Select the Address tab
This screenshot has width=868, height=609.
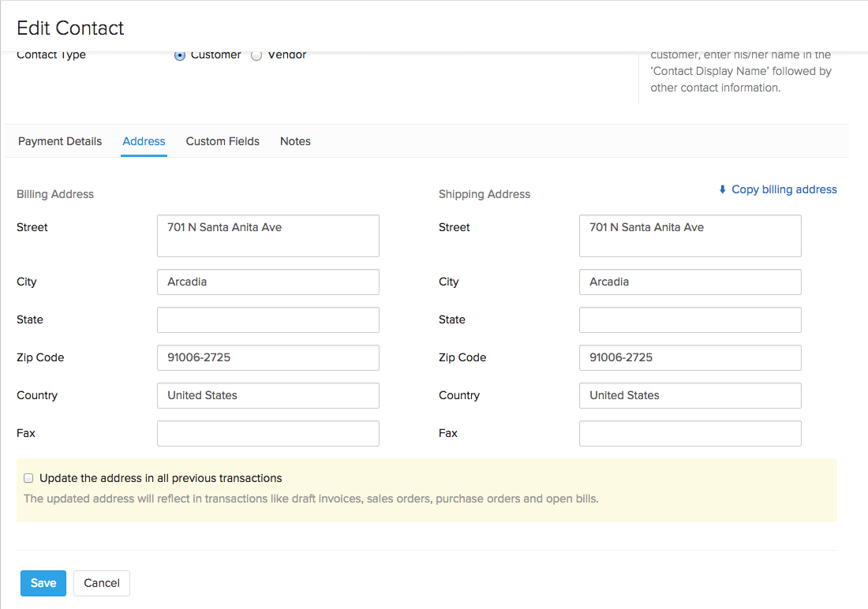(x=144, y=141)
